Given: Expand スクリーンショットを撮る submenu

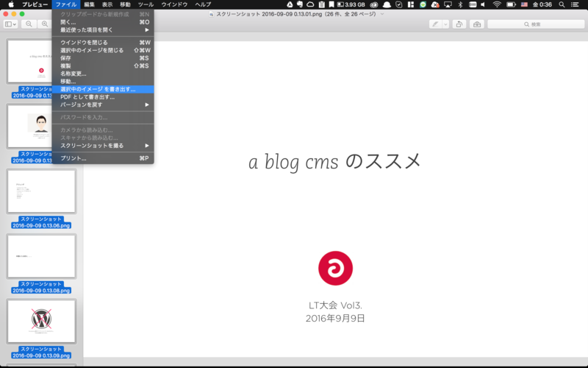Looking at the screenshot, I should coord(103,146).
